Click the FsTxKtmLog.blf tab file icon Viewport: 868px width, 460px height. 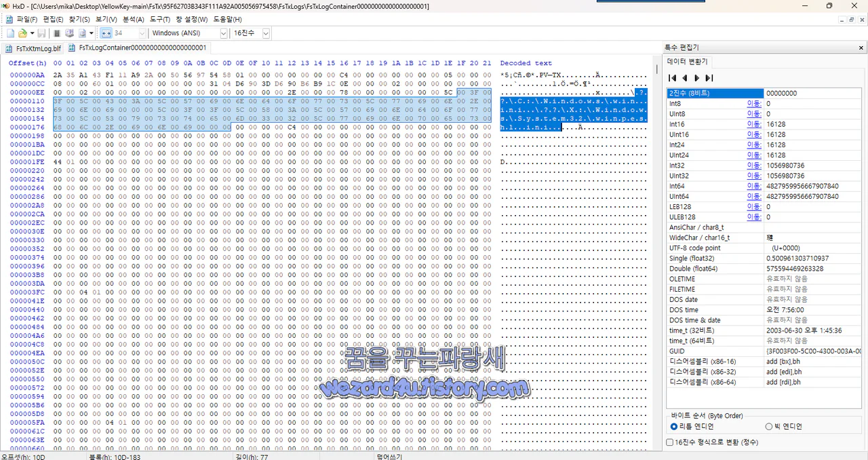[9, 48]
